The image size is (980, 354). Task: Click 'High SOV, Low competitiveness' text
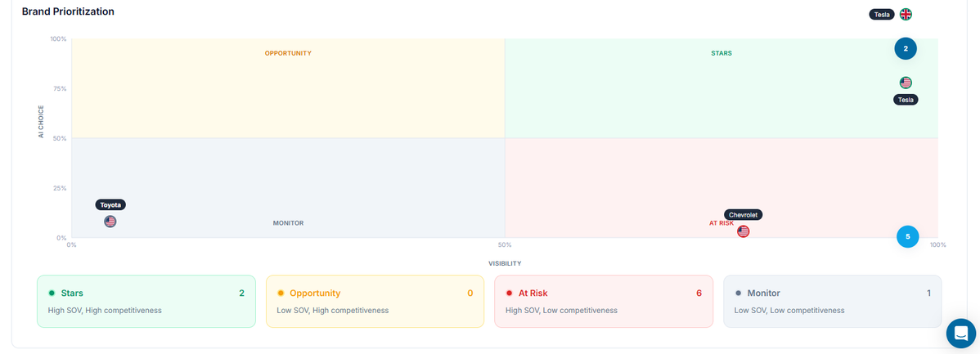click(x=561, y=311)
